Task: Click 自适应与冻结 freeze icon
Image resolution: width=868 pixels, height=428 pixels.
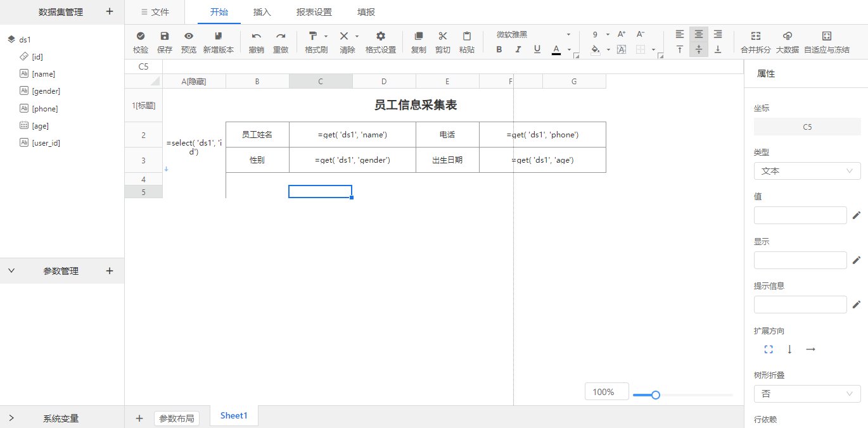Action: tap(827, 36)
